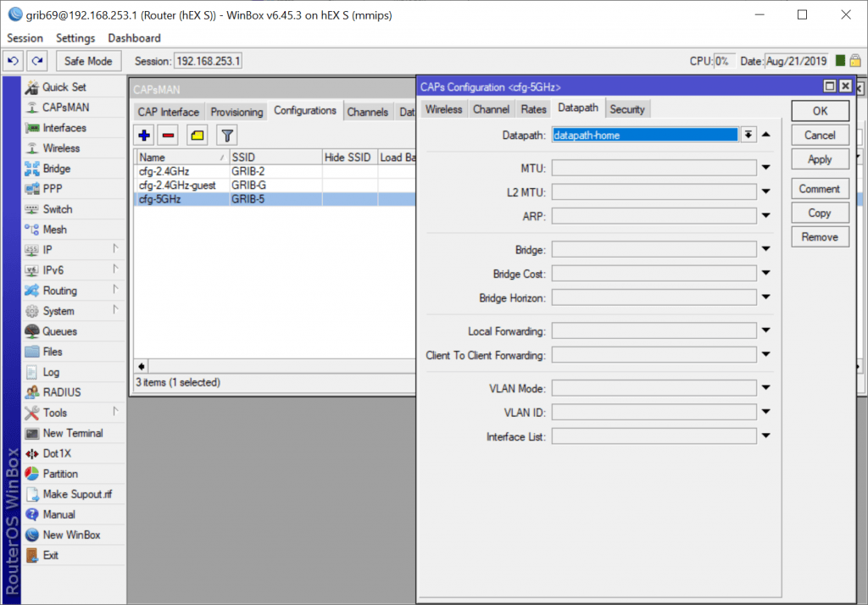Viewport: 868px width, 605px height.
Task: Expand the Routing submenu
Action: pos(115,290)
